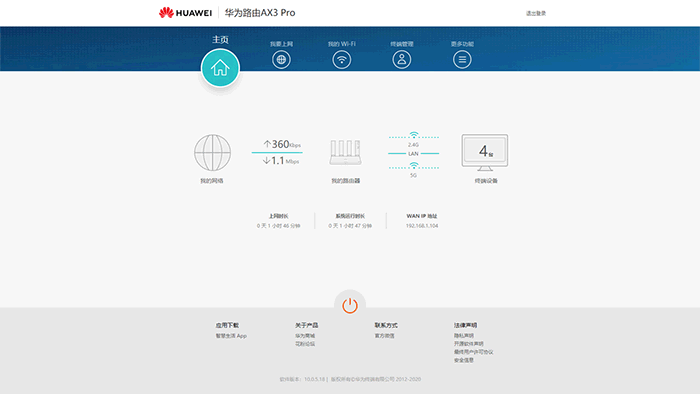Click the 终端设备 monitor icon

pos(485,153)
